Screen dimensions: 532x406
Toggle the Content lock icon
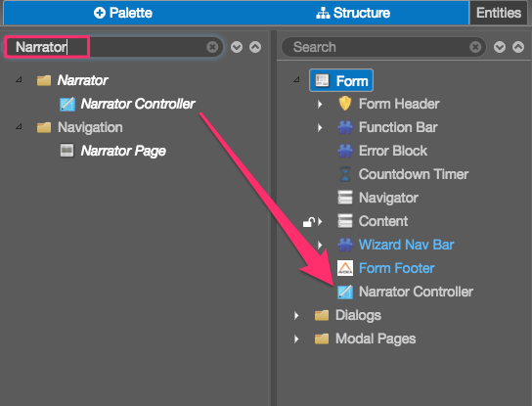(x=308, y=222)
